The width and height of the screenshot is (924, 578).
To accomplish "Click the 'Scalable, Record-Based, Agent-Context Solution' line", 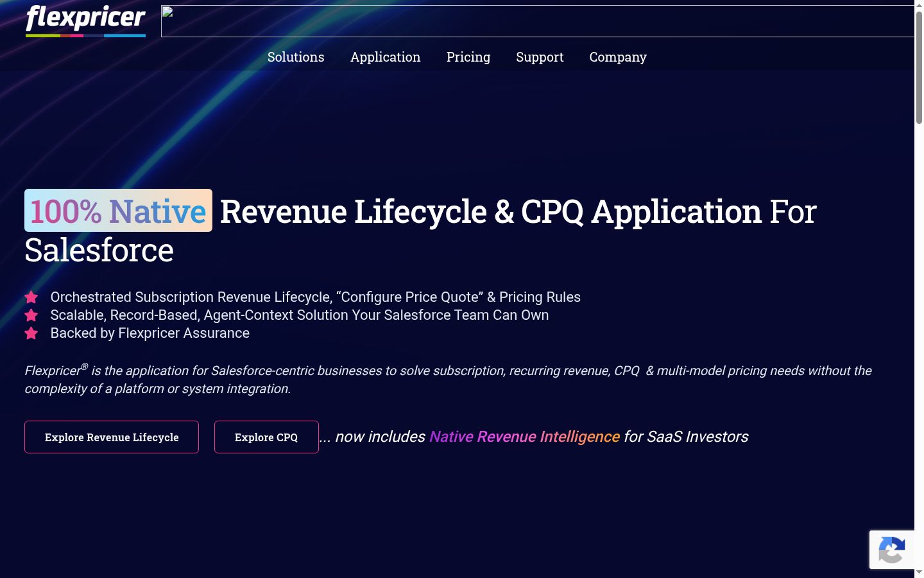I will 300,315.
